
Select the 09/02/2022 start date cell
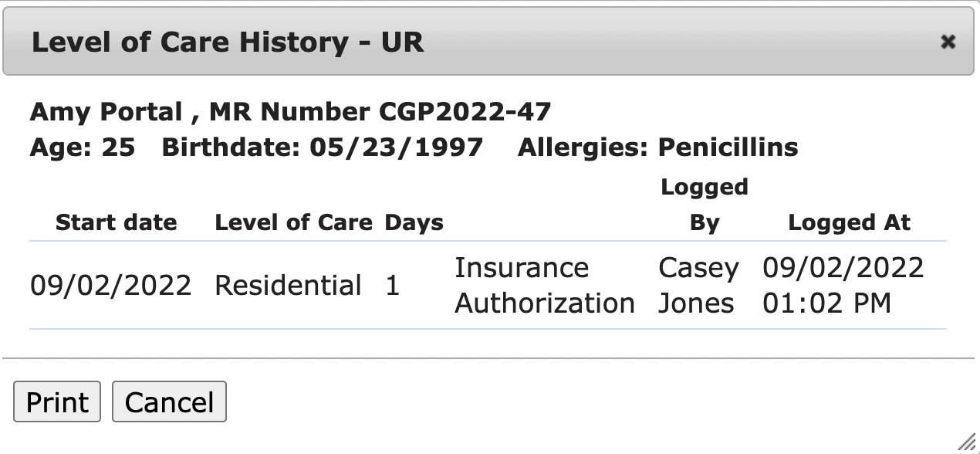[110, 286]
